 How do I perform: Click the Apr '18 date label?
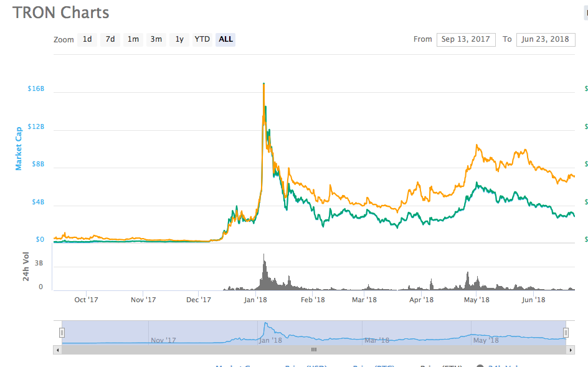(x=421, y=300)
